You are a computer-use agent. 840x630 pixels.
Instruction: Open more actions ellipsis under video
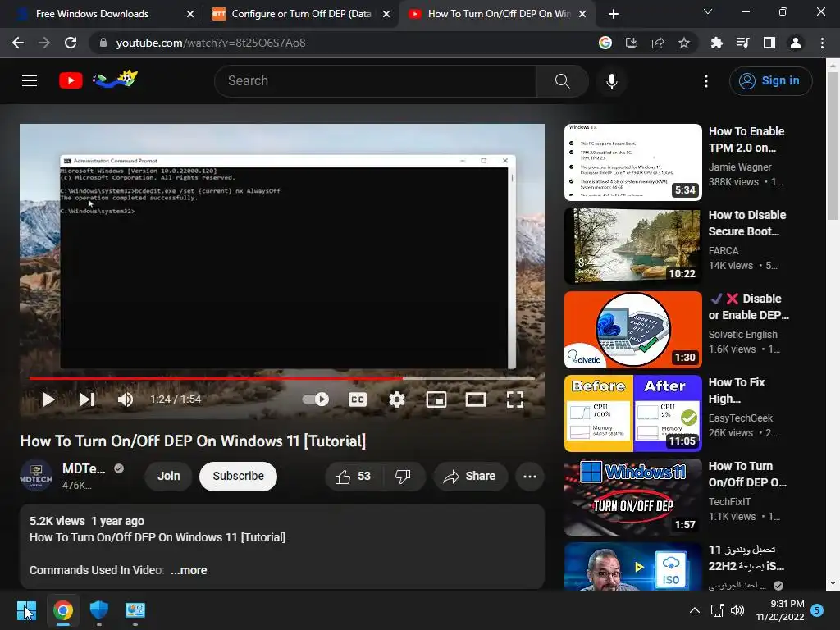click(530, 477)
